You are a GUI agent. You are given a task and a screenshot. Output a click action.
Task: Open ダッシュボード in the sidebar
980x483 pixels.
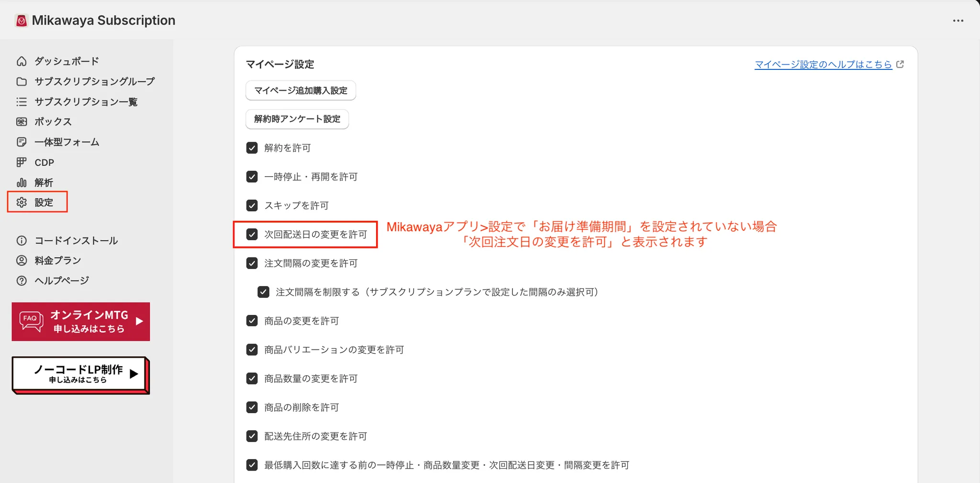pos(67,61)
